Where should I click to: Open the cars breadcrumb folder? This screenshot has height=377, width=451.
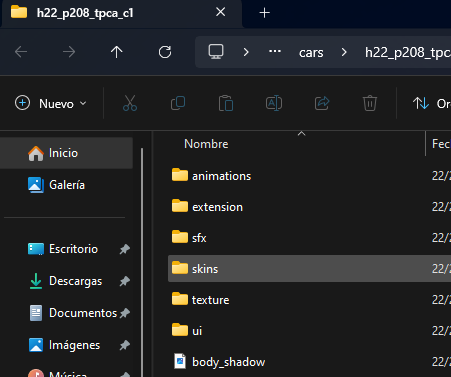(311, 53)
